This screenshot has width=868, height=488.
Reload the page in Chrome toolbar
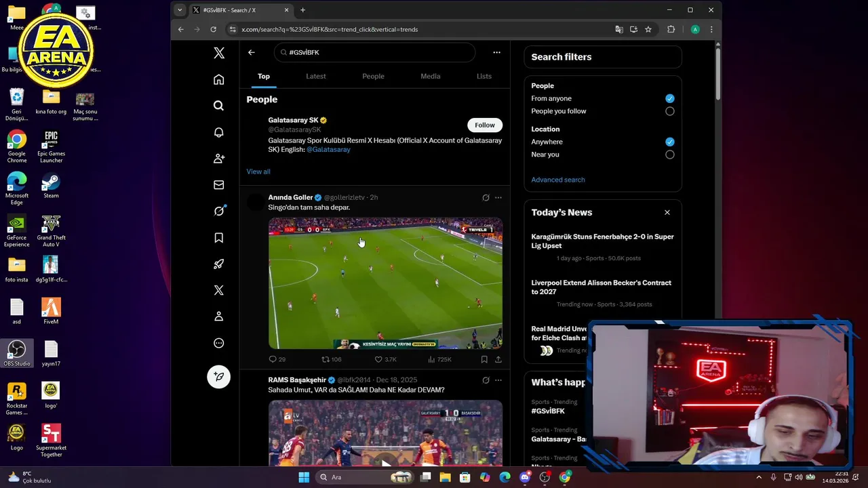pos(213,29)
